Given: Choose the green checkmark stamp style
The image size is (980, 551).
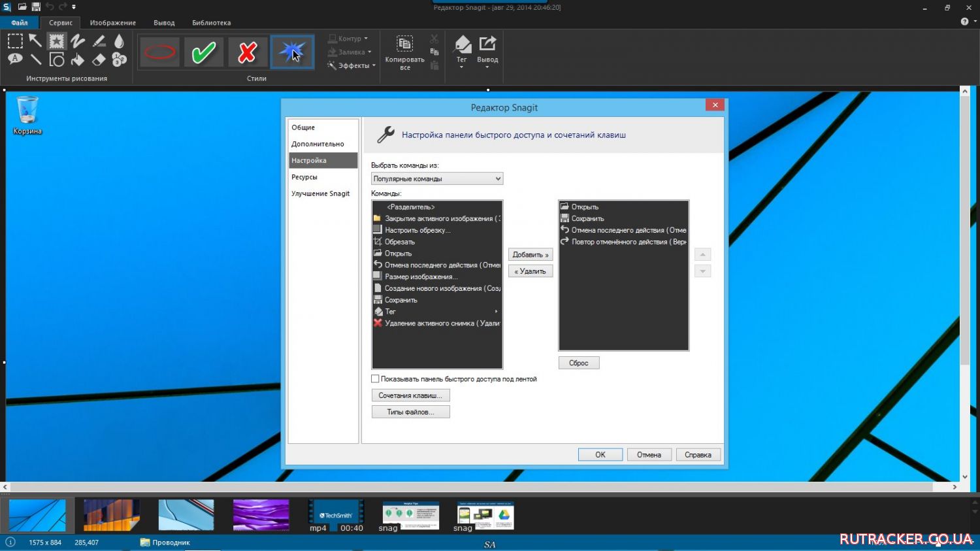Looking at the screenshot, I should [204, 52].
